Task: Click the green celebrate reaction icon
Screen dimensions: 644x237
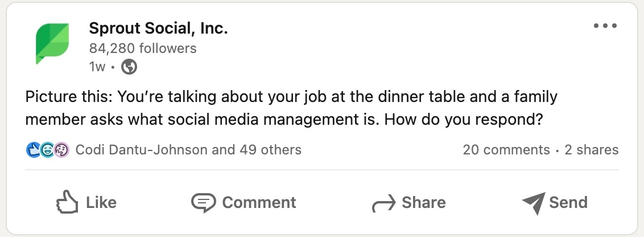Action: click(47, 150)
